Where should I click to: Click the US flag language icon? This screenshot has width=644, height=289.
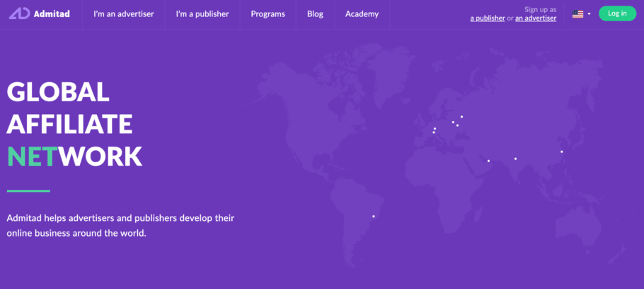coord(578,14)
